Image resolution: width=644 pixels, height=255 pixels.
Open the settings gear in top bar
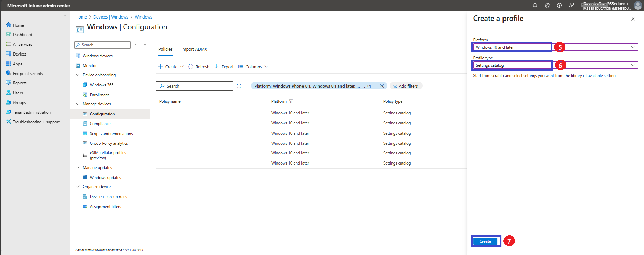click(x=547, y=5)
